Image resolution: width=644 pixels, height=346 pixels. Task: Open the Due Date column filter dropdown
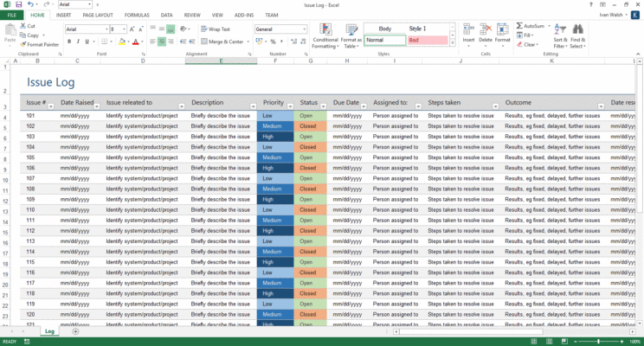364,106
